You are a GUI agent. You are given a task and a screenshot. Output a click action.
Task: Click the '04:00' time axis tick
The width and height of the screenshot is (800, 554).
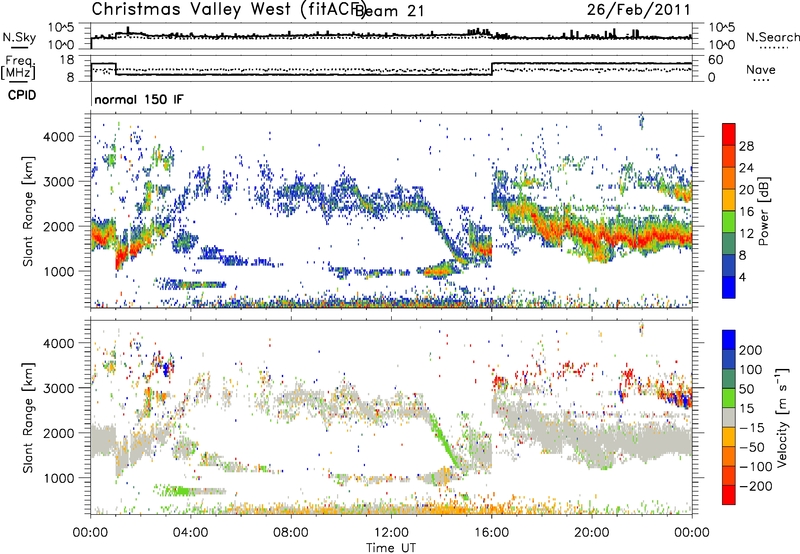190,533
